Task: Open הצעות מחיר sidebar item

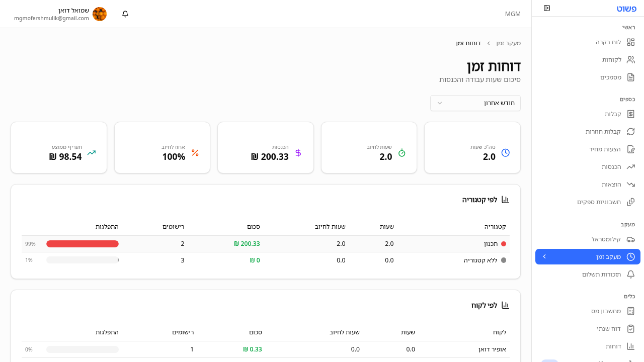Action: coord(605,149)
